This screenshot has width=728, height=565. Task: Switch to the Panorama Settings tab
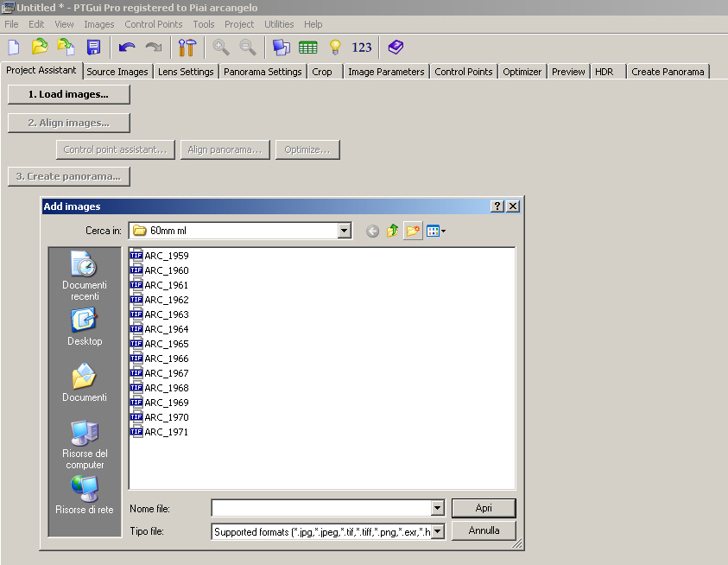[x=263, y=72]
